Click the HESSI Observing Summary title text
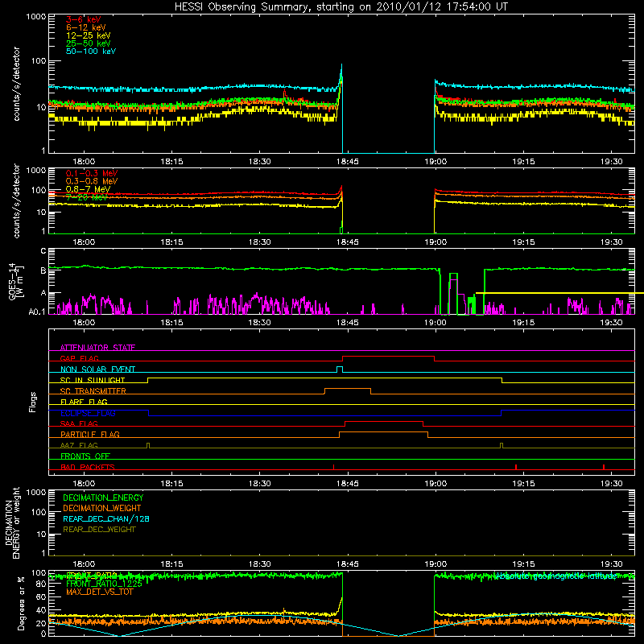The height and width of the screenshot is (644, 644). coord(341,7)
